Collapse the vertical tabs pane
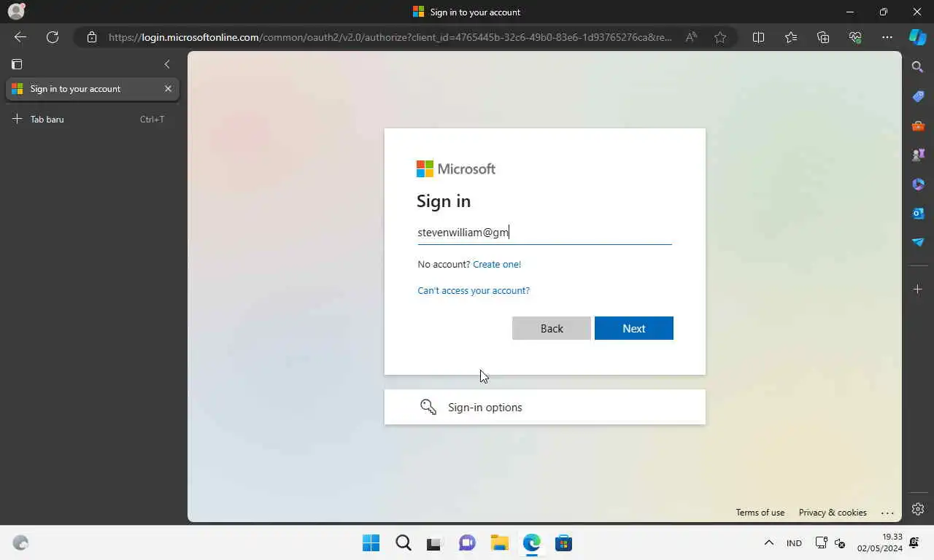This screenshot has width=934, height=560. point(167,64)
